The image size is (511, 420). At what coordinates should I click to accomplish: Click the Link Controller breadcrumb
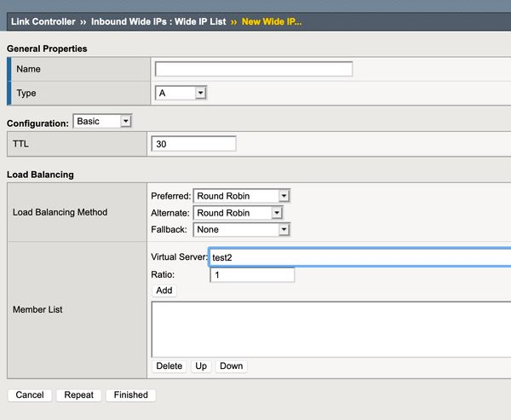43,20
